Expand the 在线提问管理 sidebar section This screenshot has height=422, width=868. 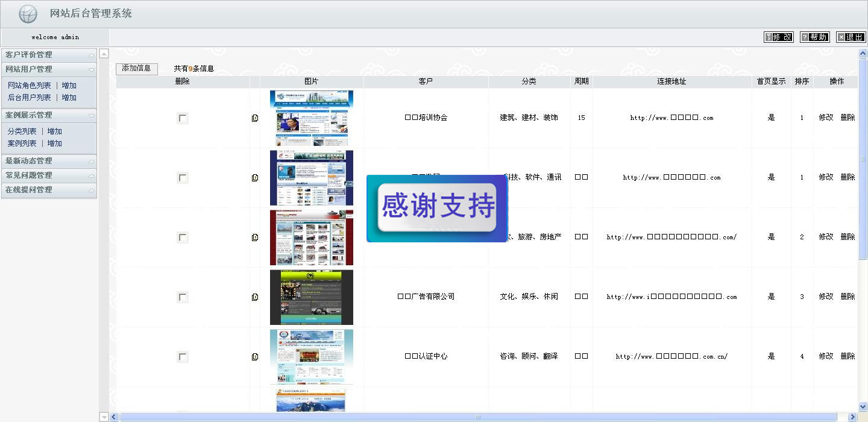[49, 190]
